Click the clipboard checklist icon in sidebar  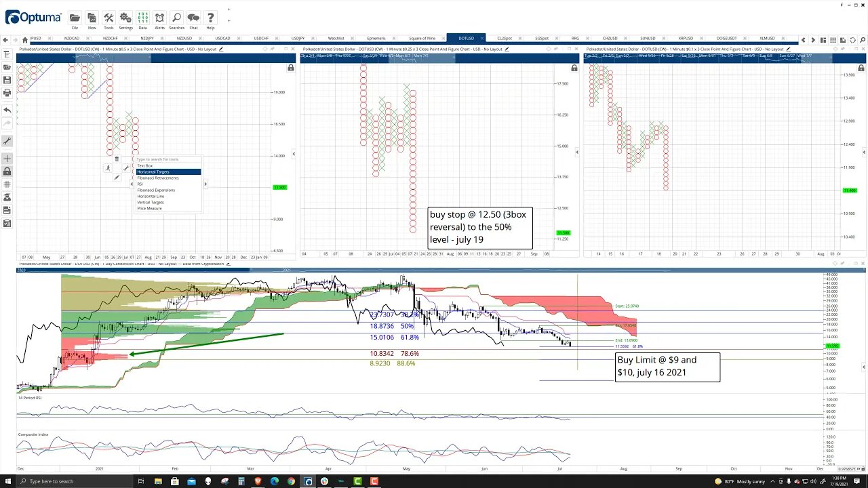[x=7, y=223]
